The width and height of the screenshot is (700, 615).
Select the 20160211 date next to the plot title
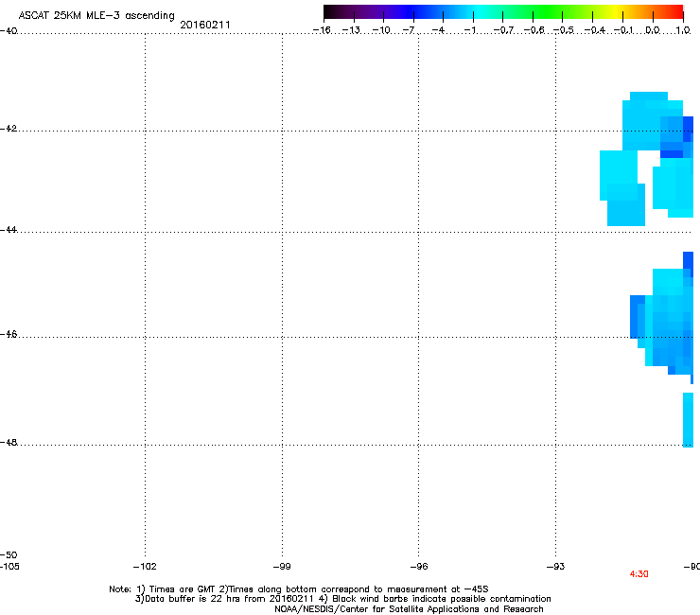click(x=205, y=25)
